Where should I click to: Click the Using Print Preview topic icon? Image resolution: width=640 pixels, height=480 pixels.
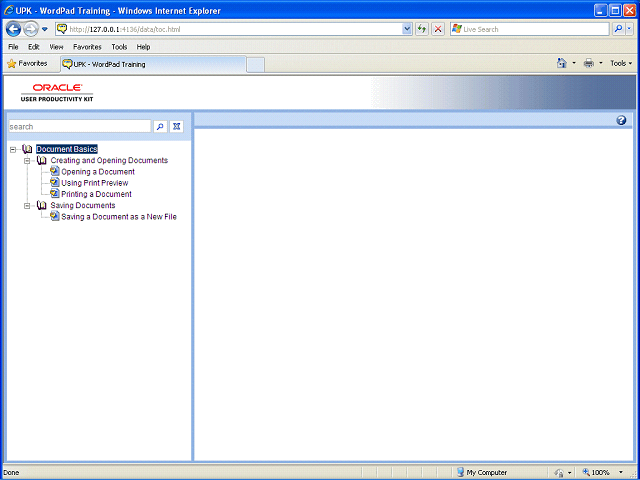click(55, 182)
